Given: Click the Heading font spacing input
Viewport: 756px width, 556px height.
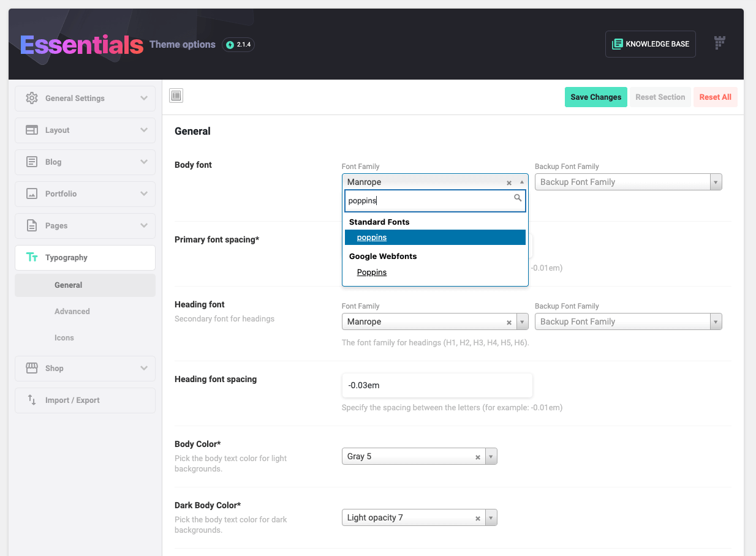Looking at the screenshot, I should click(x=437, y=385).
